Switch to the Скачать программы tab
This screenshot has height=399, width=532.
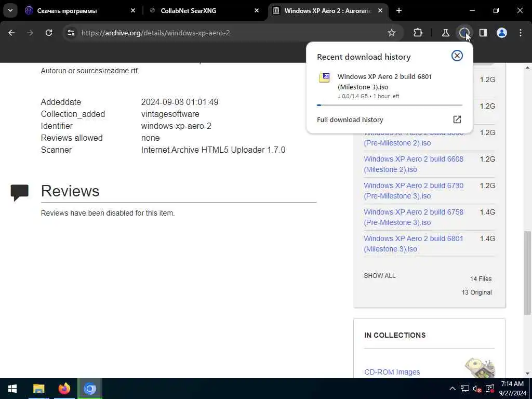click(x=67, y=11)
